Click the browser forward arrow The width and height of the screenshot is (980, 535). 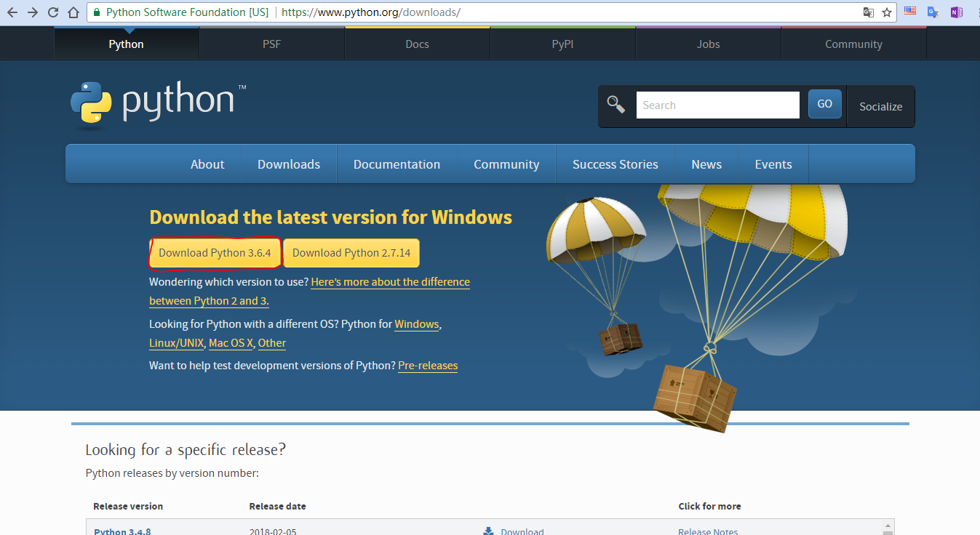(33, 12)
